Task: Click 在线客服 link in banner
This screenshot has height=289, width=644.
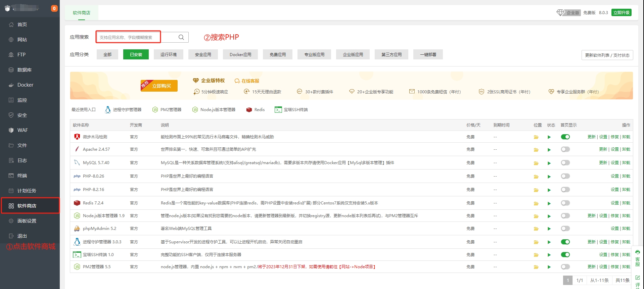Action: 247,81
